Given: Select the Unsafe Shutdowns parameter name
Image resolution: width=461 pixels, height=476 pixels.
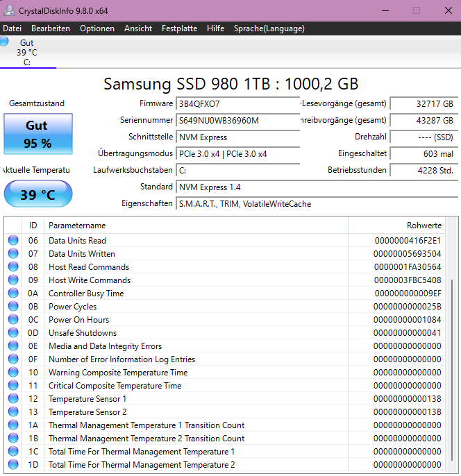Looking at the screenshot, I should pos(83,333).
